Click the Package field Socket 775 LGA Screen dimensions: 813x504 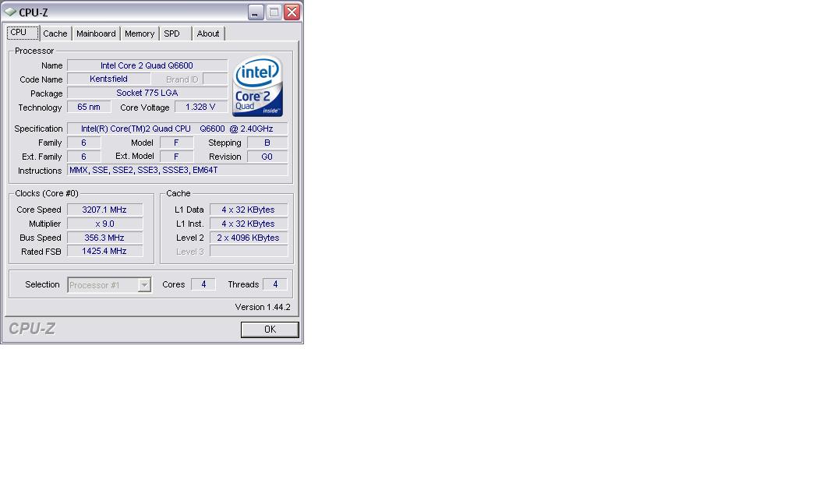point(147,93)
